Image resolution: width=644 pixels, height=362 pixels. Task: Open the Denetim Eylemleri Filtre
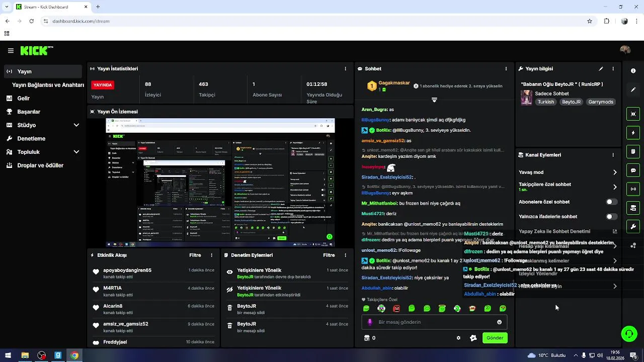point(329,255)
